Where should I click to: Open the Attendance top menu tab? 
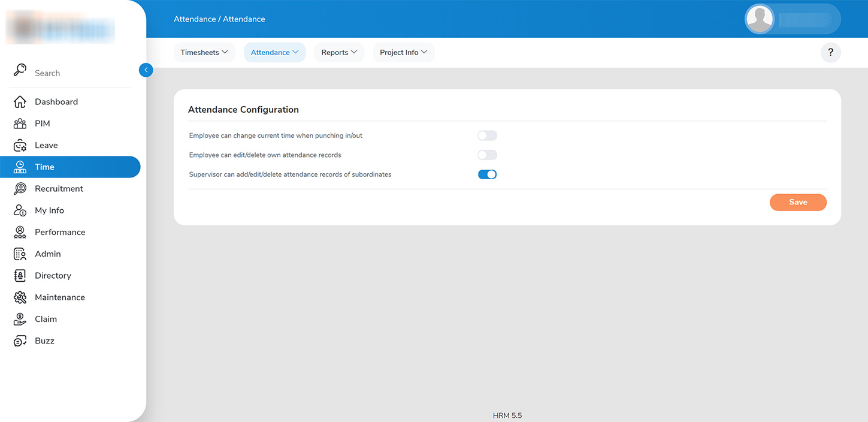click(274, 53)
